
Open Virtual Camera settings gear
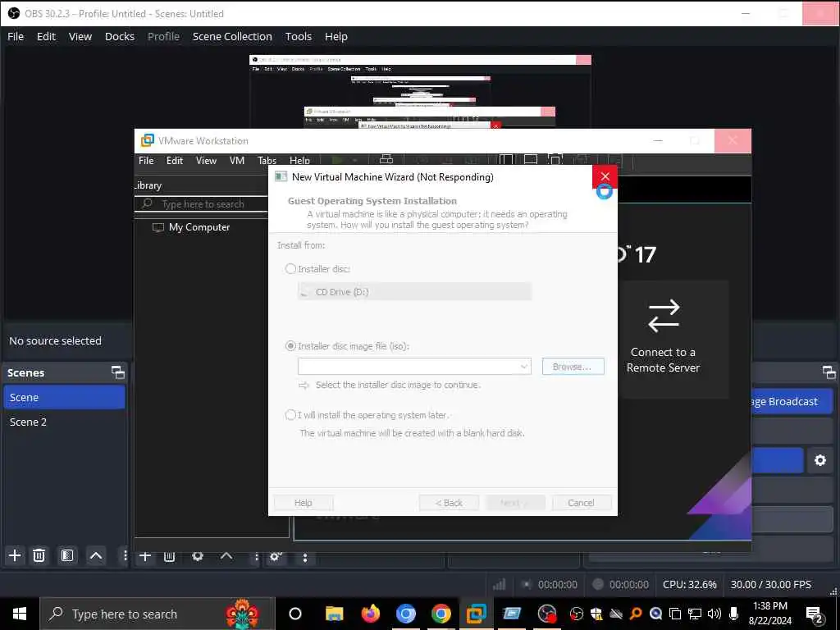click(x=820, y=460)
